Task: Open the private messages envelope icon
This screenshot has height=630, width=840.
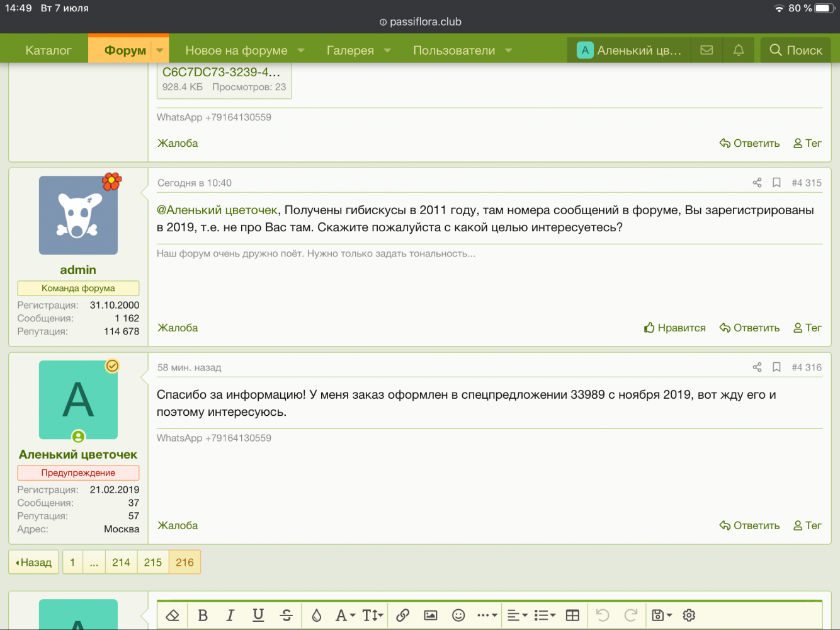Action: pyautogui.click(x=707, y=50)
